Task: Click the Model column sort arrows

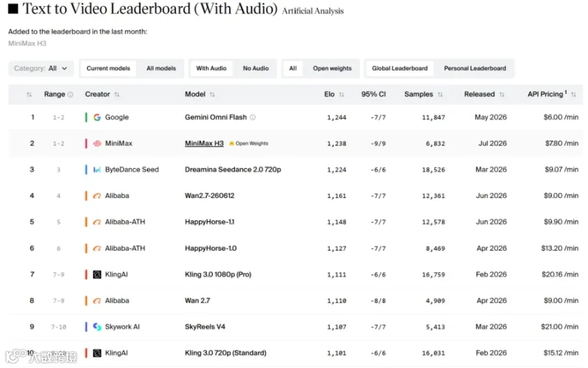Action: pyautogui.click(x=212, y=95)
